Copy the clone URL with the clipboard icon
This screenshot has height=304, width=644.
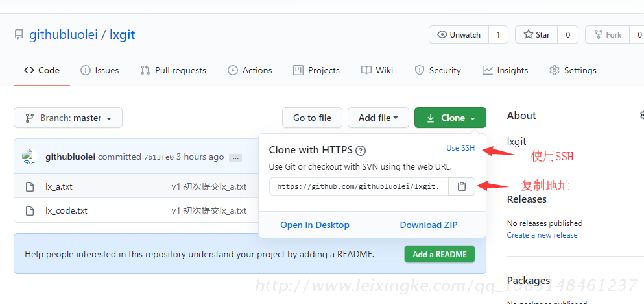(x=462, y=187)
